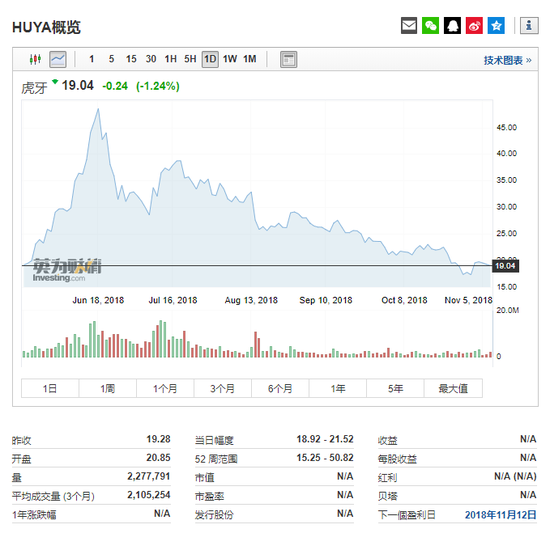Open the 技术图表 link
This screenshot has height=533, width=550.
point(507,60)
